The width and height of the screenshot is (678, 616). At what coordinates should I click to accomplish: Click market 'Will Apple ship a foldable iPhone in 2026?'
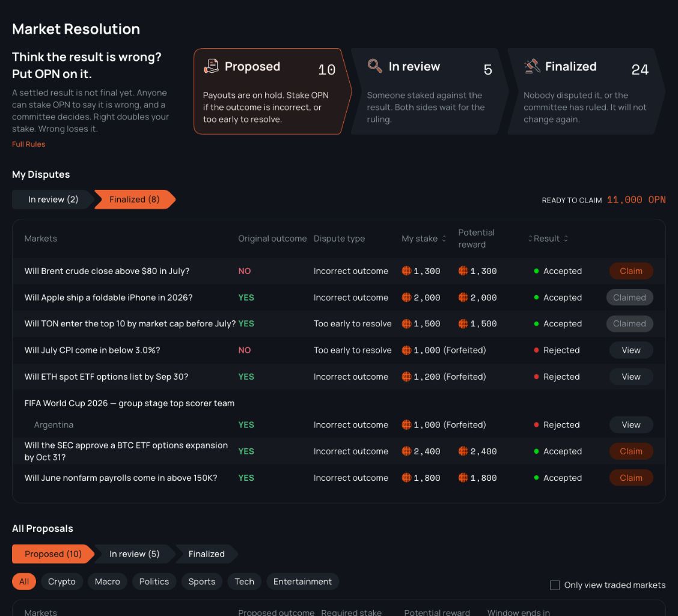coord(109,297)
